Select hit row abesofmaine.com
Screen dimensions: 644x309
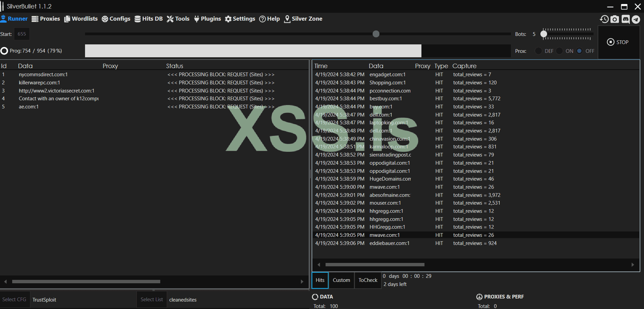[x=476, y=195]
